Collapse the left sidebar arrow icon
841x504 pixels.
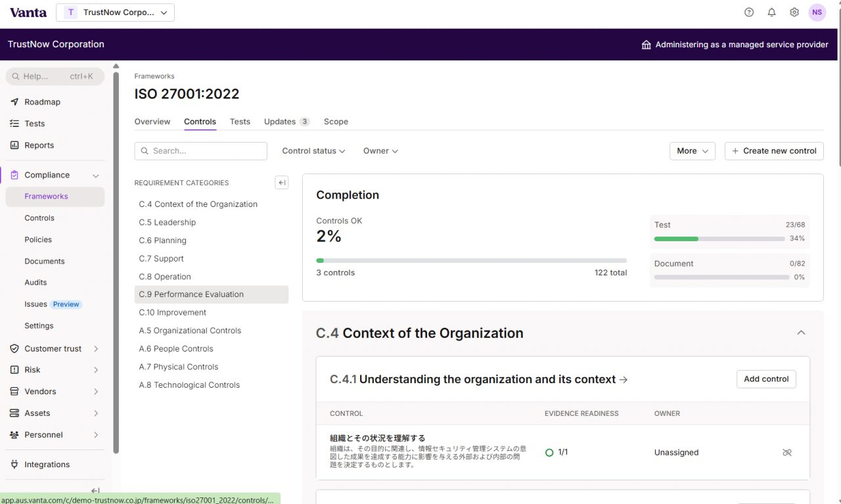click(x=95, y=491)
